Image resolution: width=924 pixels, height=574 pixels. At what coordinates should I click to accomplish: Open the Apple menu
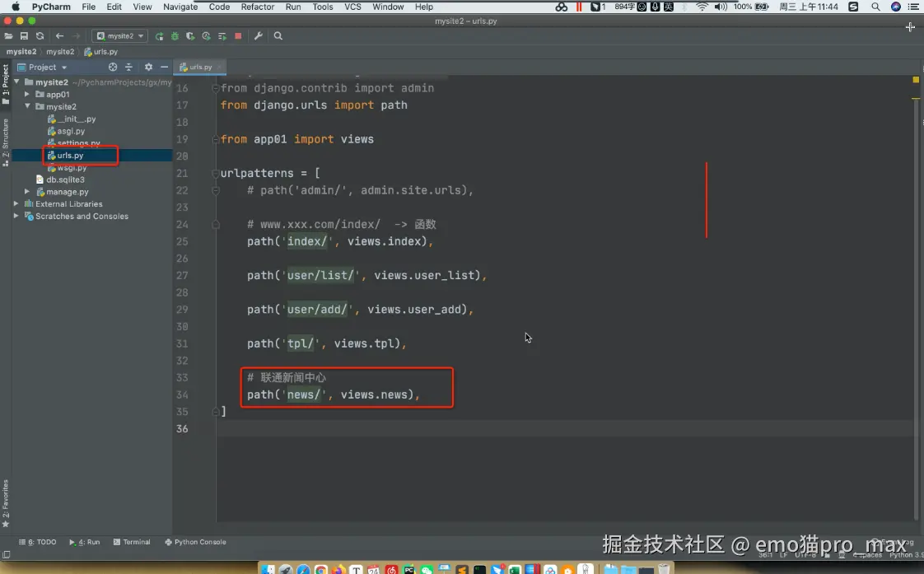point(16,7)
